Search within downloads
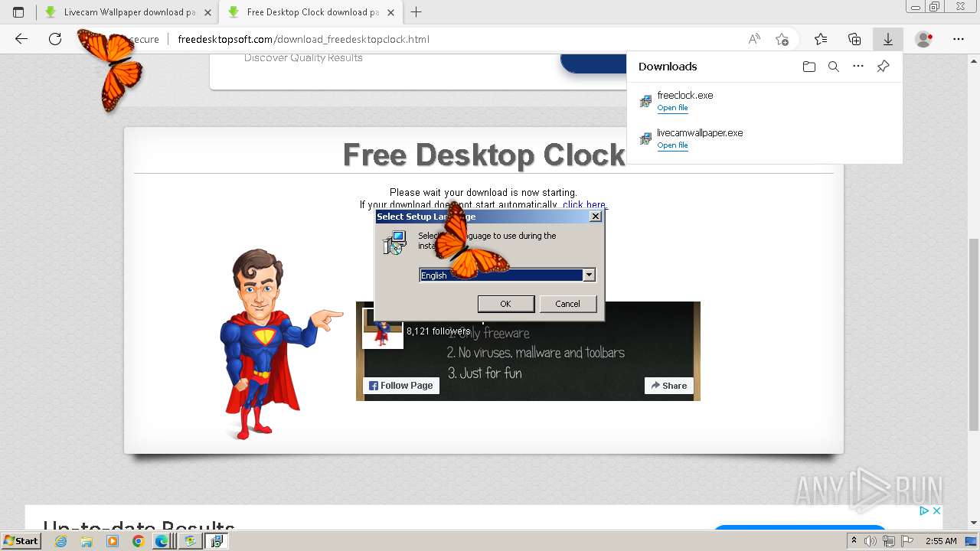The width and height of the screenshot is (980, 551). click(x=834, y=67)
